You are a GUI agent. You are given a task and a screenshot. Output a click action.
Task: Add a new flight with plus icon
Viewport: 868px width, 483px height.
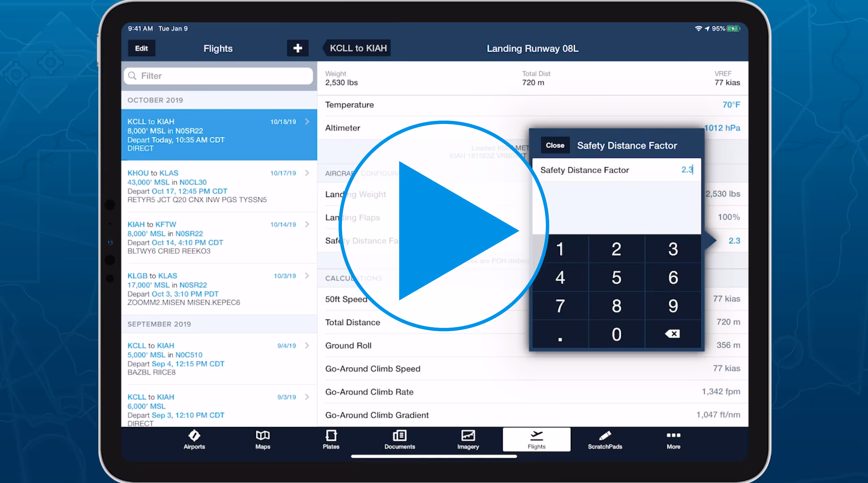(x=297, y=48)
